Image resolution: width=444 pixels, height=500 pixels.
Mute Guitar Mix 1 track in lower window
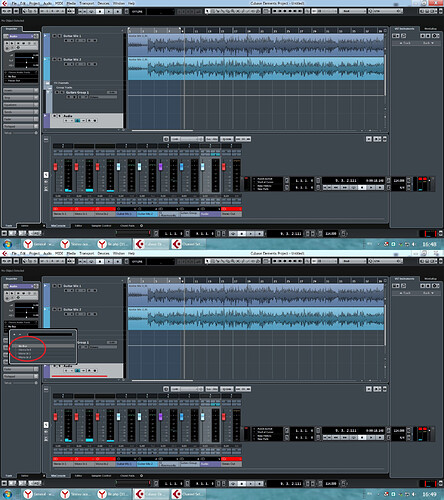[54, 286]
